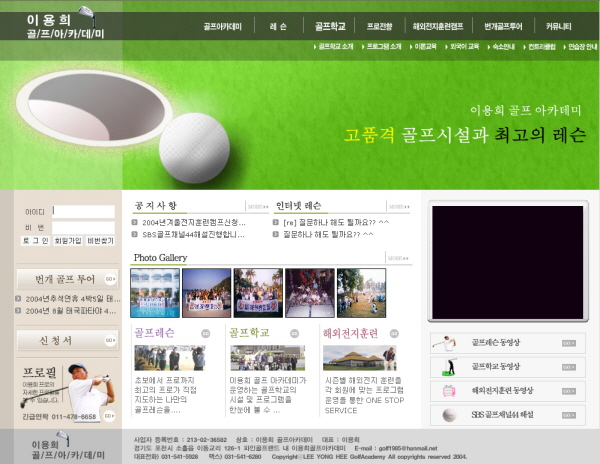This screenshot has width=600, height=464.
Task: Open the 번개골프투어 menu
Action: (x=503, y=26)
